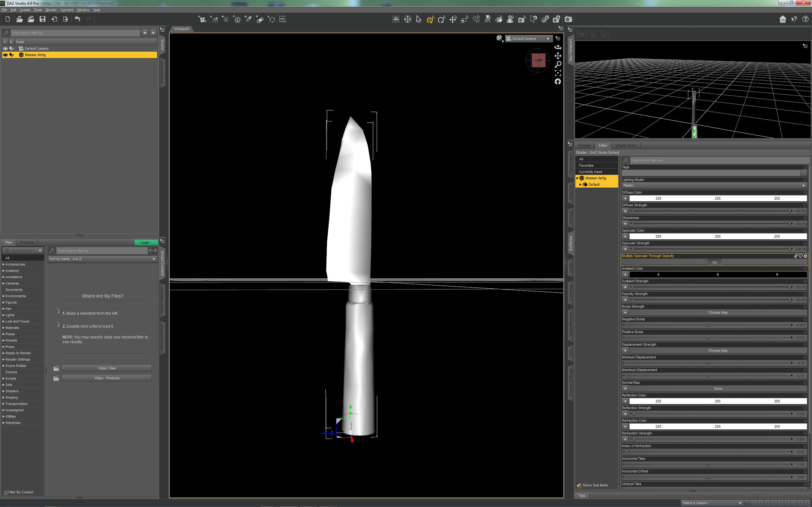Open the Lighting Model Plastic dropdown
This screenshot has width=812, height=507.
click(713, 185)
